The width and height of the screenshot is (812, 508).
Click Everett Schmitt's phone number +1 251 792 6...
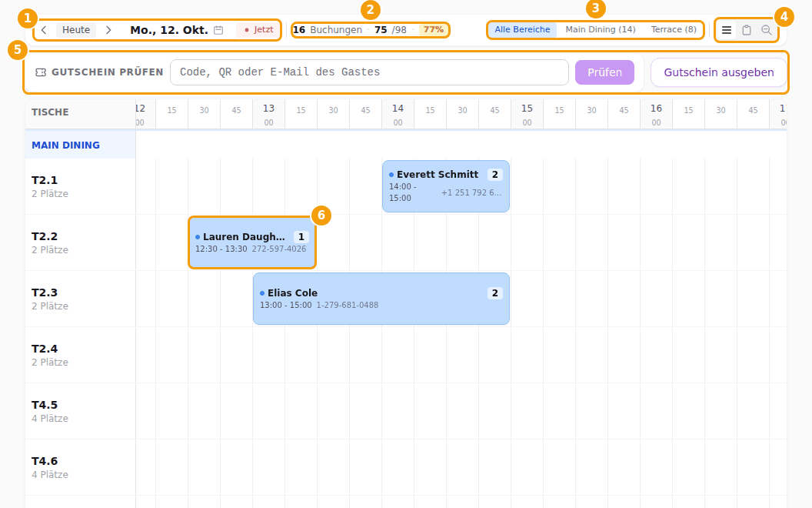[x=471, y=192]
